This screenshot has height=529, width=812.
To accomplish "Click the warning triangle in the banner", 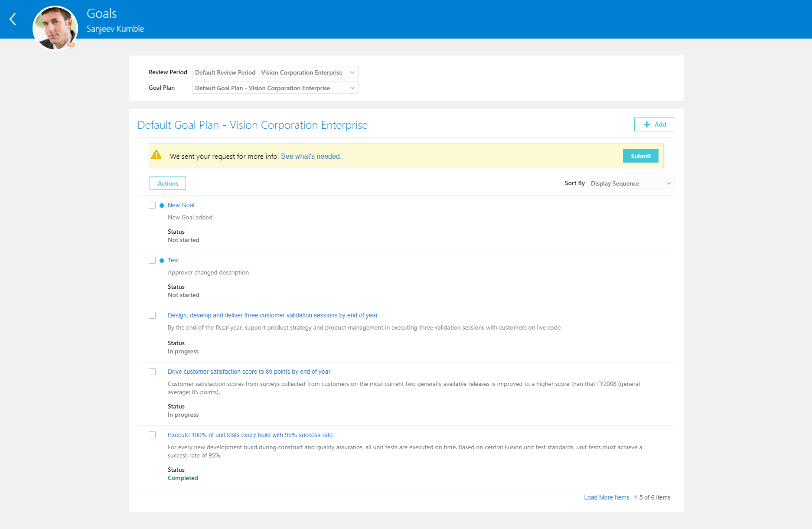I will [157, 155].
